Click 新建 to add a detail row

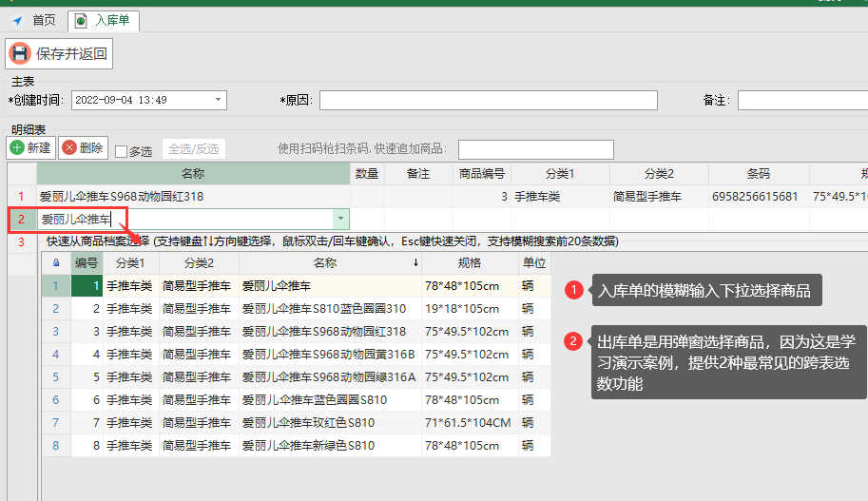click(31, 147)
